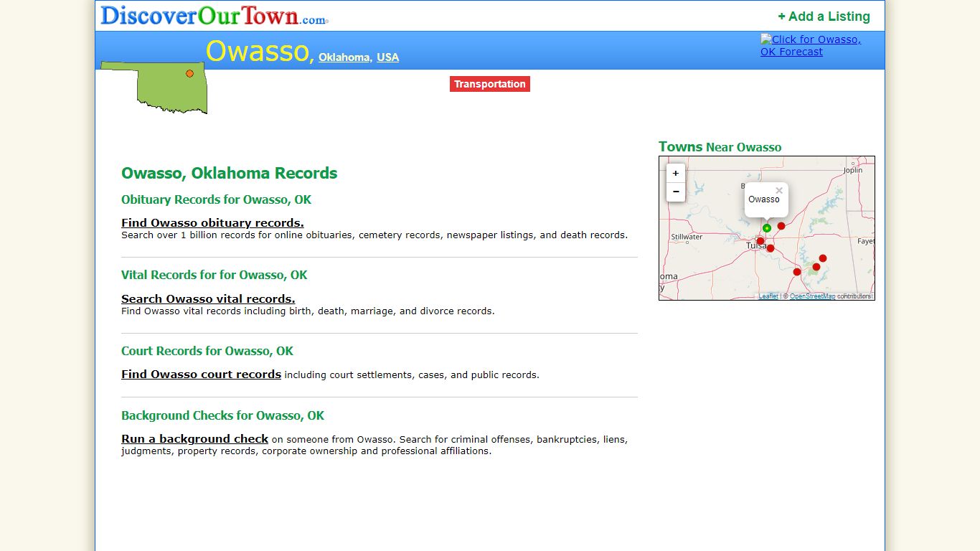Zoom out on the towns map
The height and width of the screenshot is (551, 980).
(676, 192)
